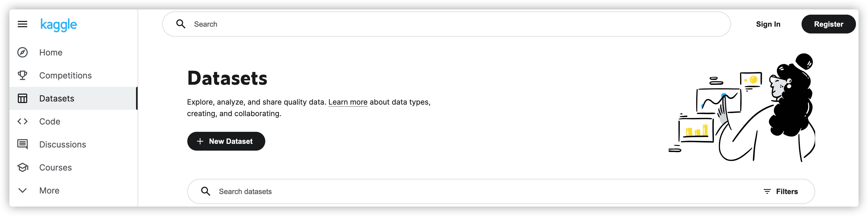Viewport: 868px width, 216px height.
Task: Open the Code brackets icon
Action: click(x=22, y=121)
